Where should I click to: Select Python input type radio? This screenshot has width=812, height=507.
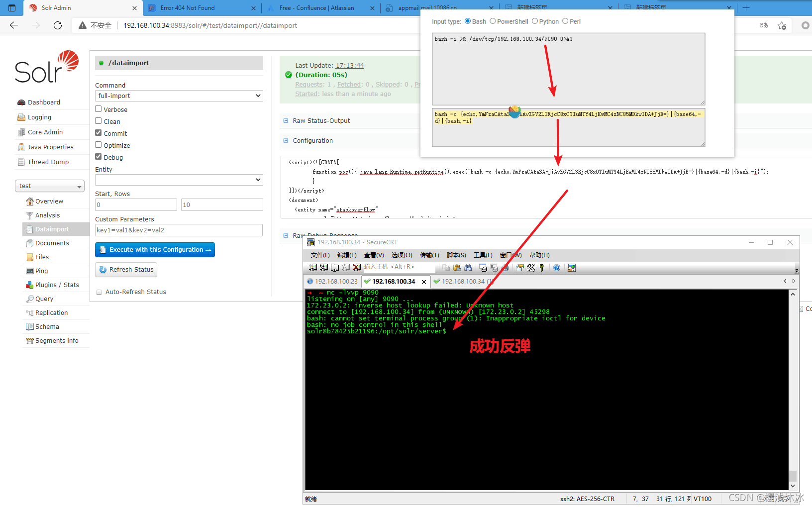tap(535, 21)
